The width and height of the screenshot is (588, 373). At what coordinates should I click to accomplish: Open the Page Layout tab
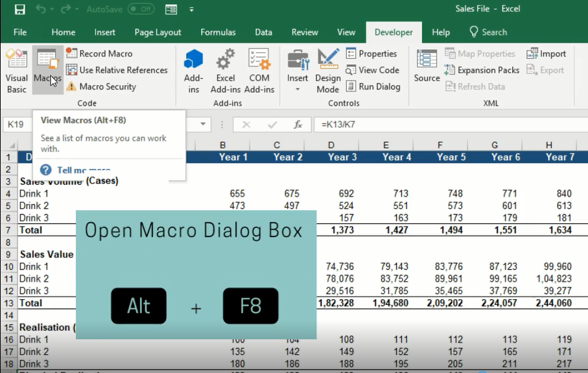pos(158,32)
